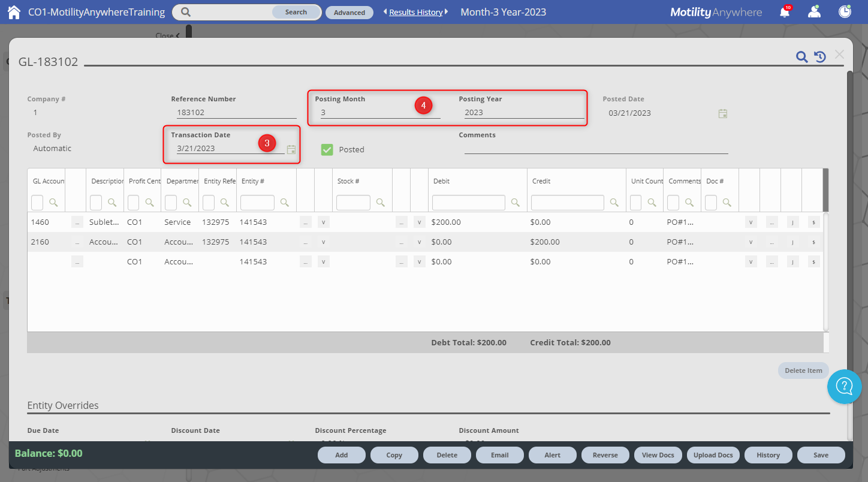Open the Posted Date calendar icon
Viewport: 868px width, 482px height.
[723, 113]
